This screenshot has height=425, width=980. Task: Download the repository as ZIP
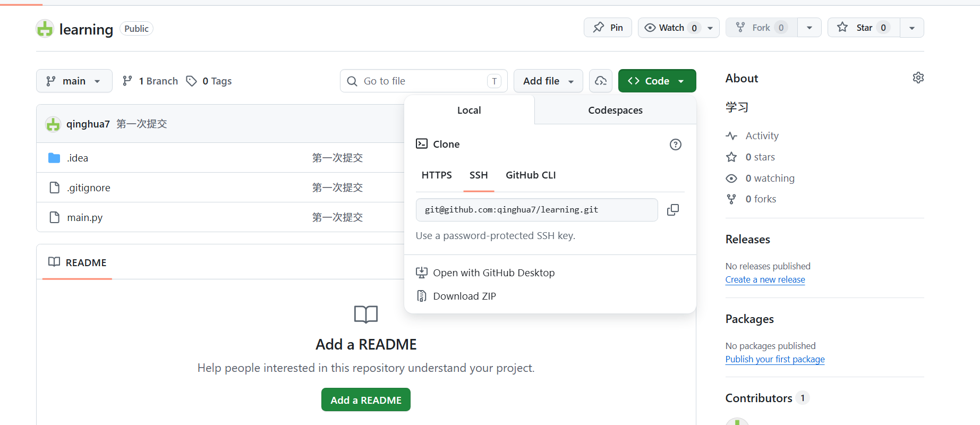click(465, 296)
